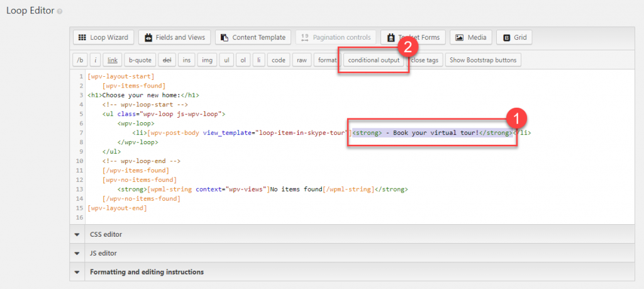Open the CSS editor section title
The width and height of the screenshot is (644, 289).
tap(106, 234)
